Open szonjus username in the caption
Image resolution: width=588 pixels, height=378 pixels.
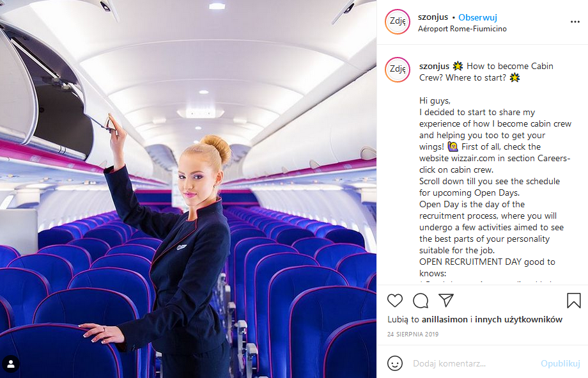point(434,66)
